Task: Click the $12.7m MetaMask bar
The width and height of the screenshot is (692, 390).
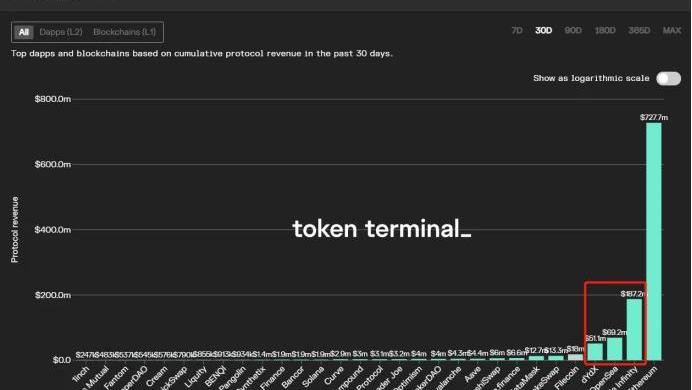Action: pyautogui.click(x=536, y=358)
